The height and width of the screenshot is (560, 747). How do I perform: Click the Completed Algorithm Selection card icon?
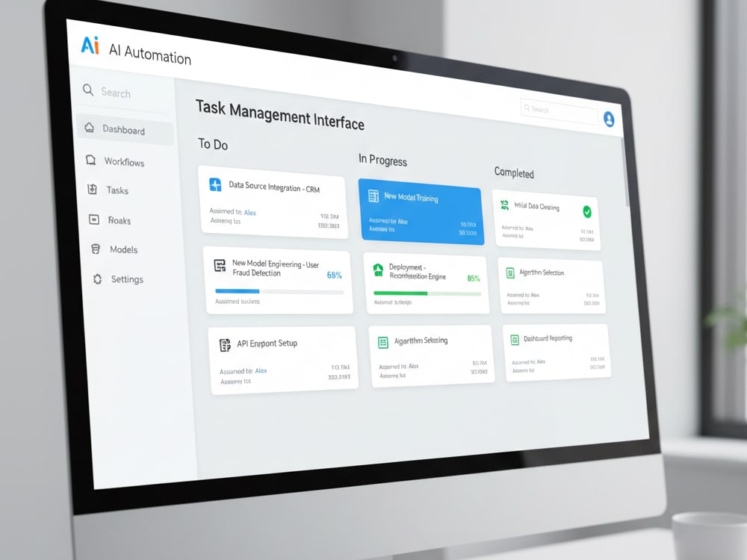[510, 273]
